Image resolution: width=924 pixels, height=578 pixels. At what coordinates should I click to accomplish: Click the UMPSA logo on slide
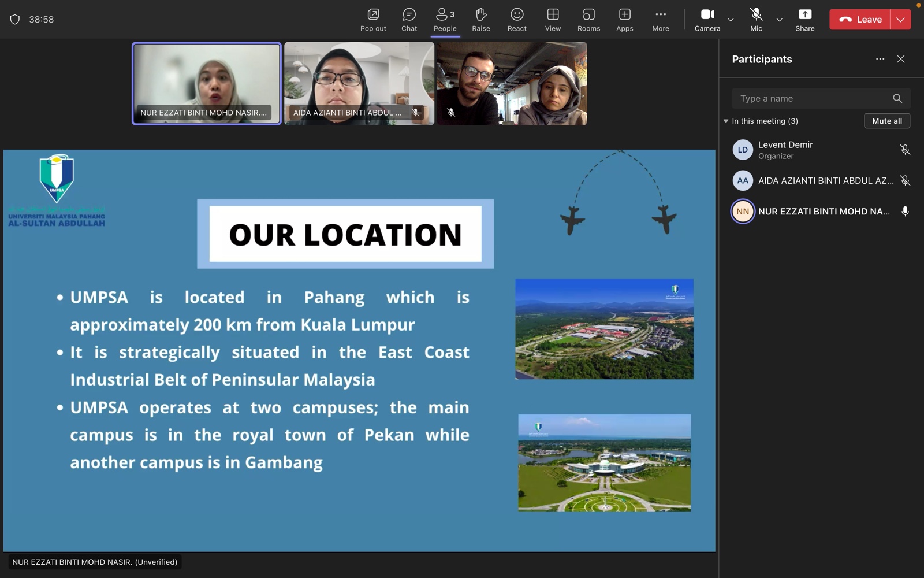click(x=57, y=190)
